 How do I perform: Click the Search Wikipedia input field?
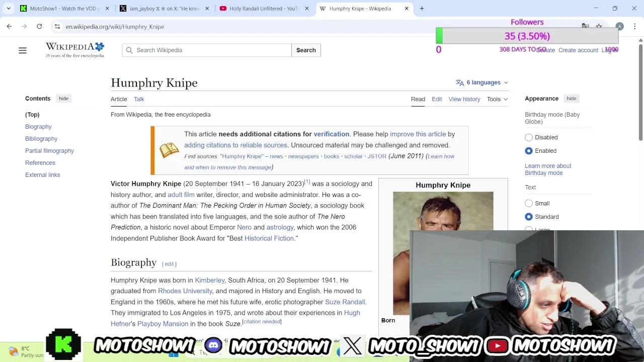pos(206,50)
